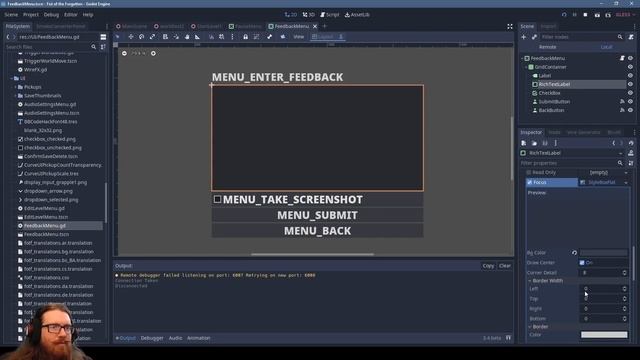Open SubmitButton signal connections icon

click(622, 102)
